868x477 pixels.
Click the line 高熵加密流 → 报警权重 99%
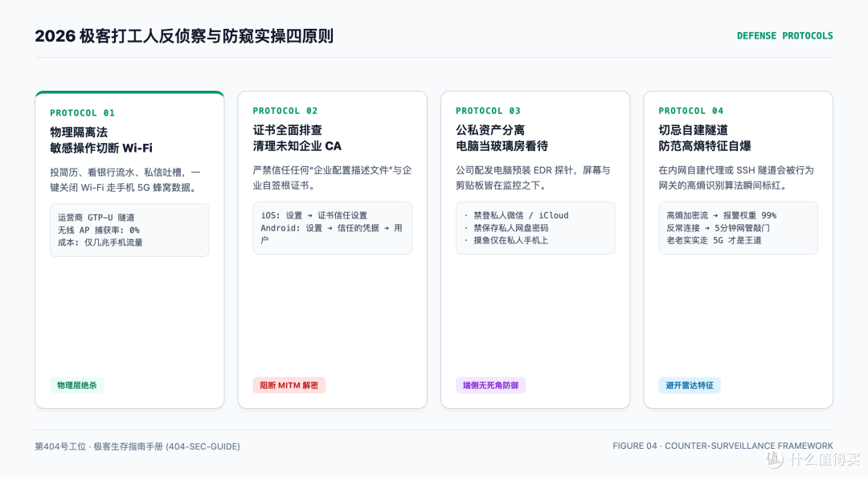coord(721,215)
